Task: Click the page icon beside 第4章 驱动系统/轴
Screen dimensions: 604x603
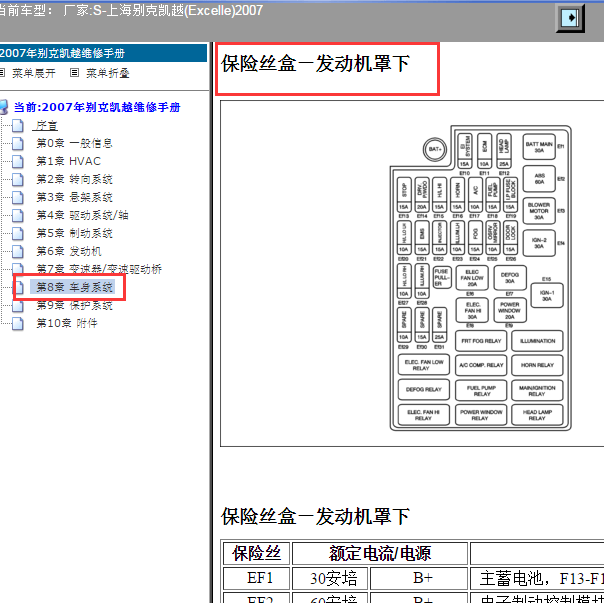Action: [18, 215]
